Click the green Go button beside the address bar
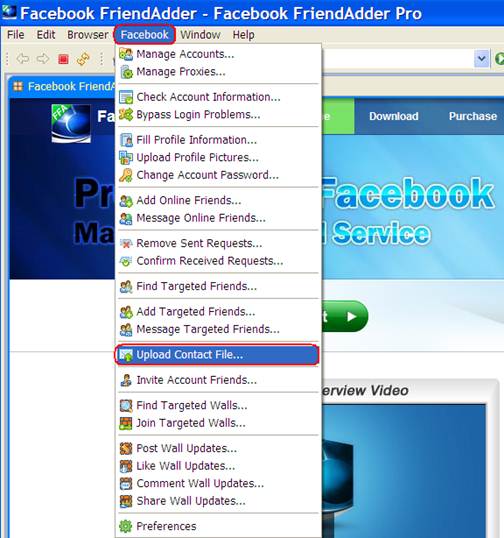Viewport: 504px width, 538px height. click(499, 59)
